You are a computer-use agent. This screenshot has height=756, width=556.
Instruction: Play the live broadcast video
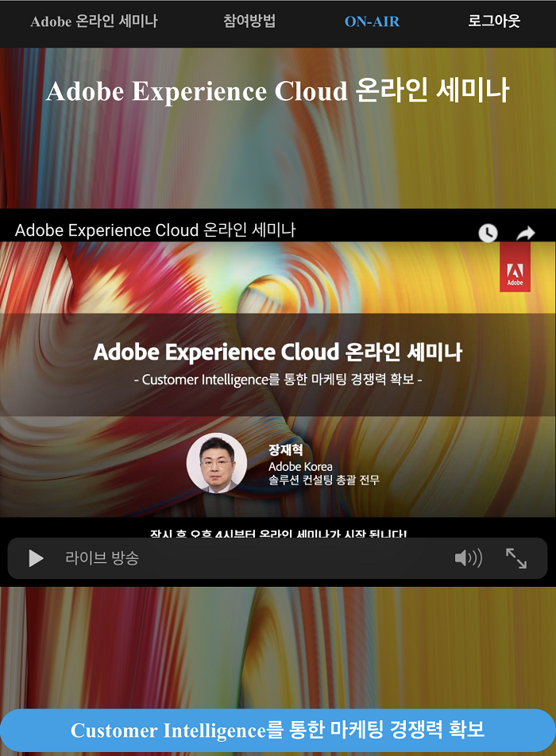coord(37,558)
